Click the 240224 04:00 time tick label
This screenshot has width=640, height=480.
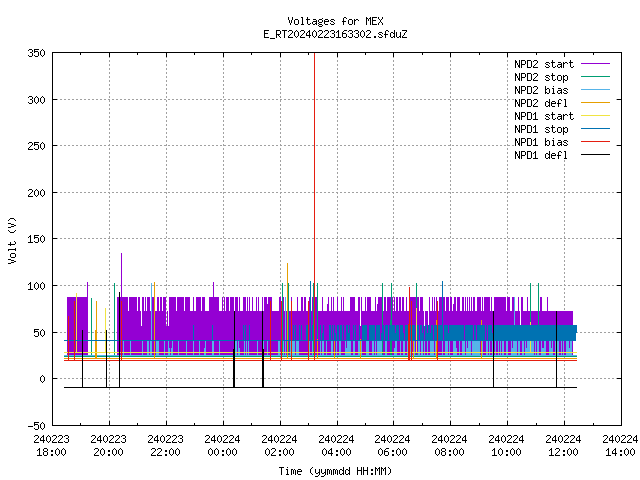coord(336,446)
